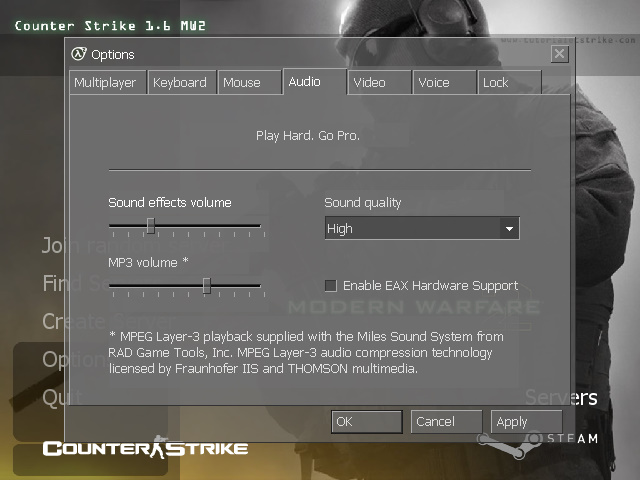
Task: Click the Cancel button
Action: 446,422
